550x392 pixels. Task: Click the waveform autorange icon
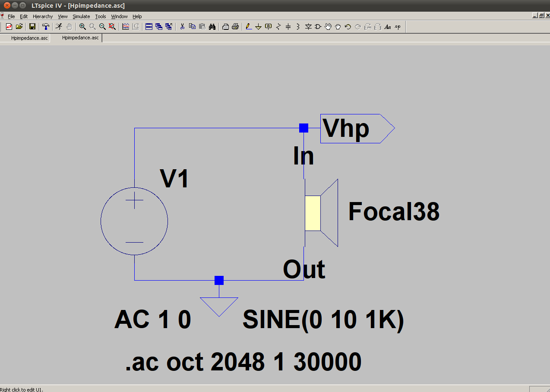point(126,27)
